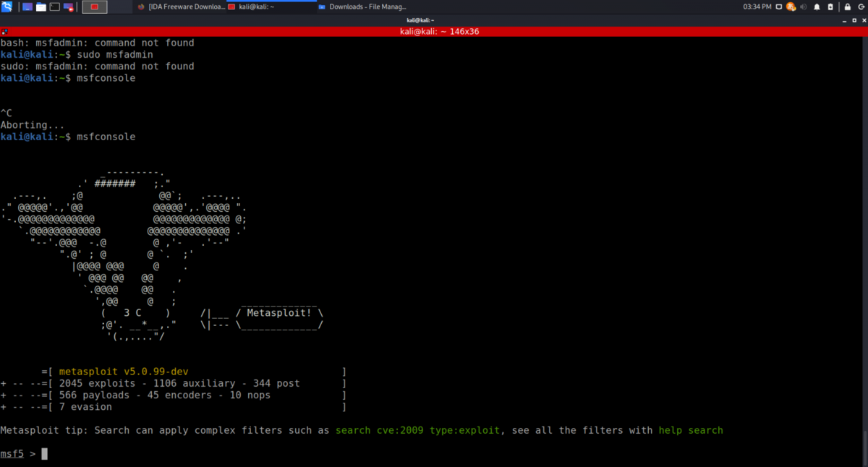Screen dimensions: 868x467
Task: Click the orange input method tray icon
Action: pos(791,7)
